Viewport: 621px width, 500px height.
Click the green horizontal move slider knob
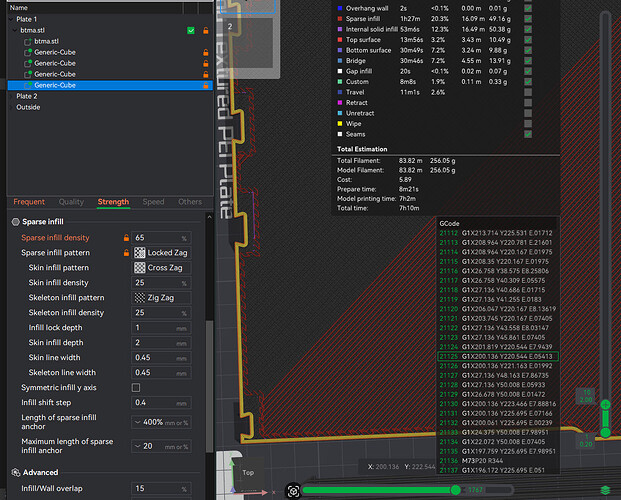(455, 490)
